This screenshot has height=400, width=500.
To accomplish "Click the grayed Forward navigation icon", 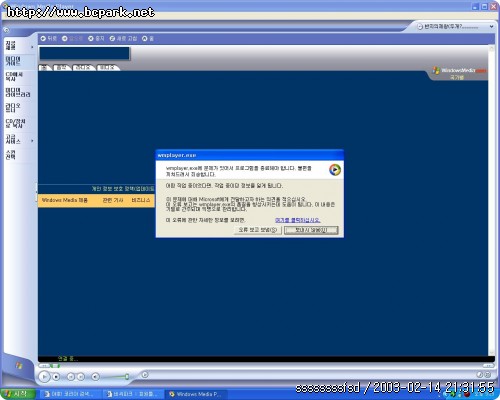I will click(x=65, y=39).
